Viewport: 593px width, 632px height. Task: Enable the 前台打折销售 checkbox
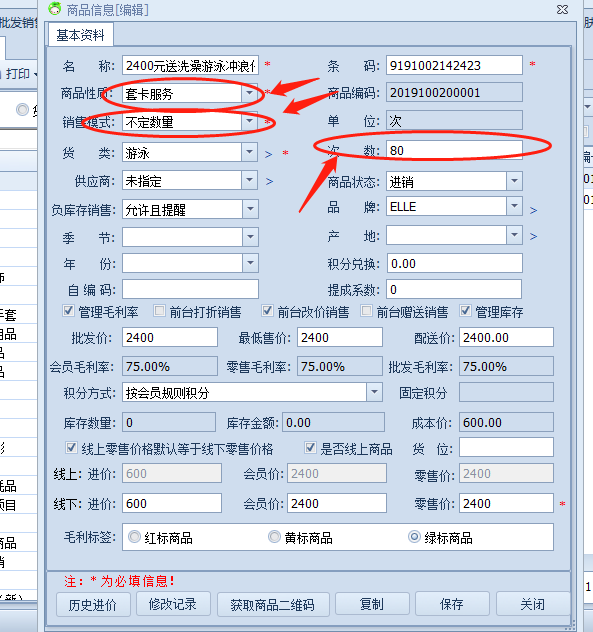[x=160, y=311]
